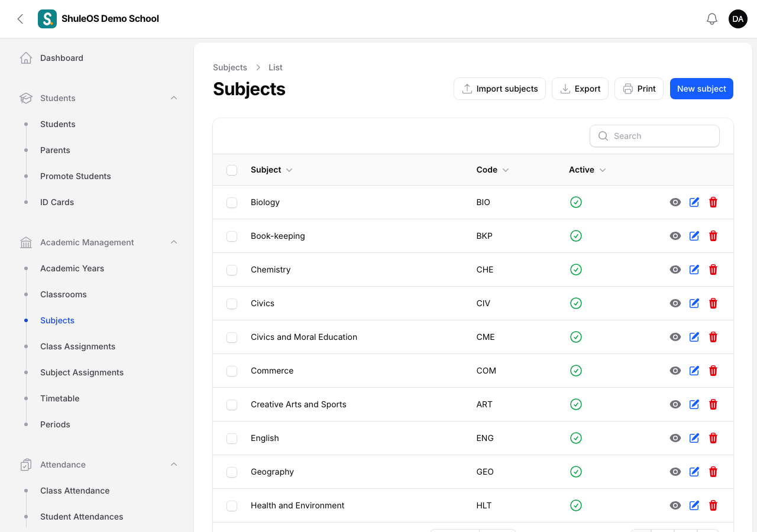Viewport: 757px width, 532px height.
Task: Click the ShuleOS logo icon
Action: tap(47, 19)
